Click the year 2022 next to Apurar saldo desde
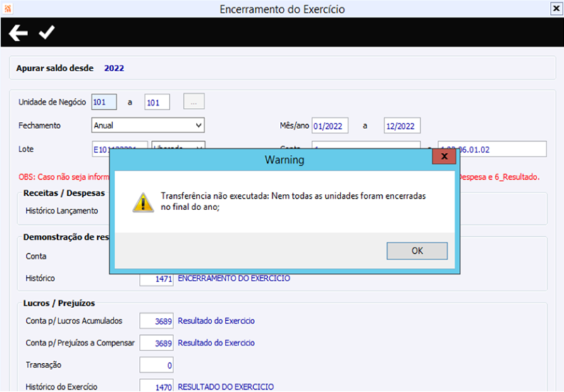Viewport: 564px width, 392px height. [x=114, y=68]
